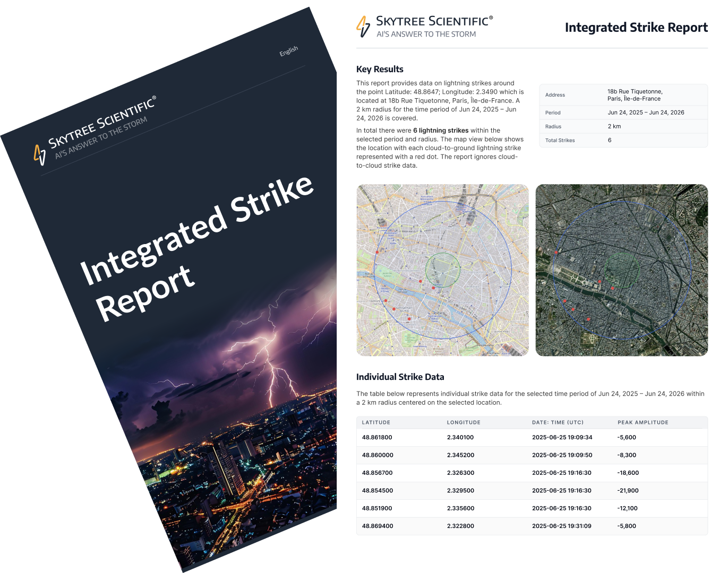The image size is (728, 573).
Task: Click the DATE: TIME (UTC) column header
Action: 558,422
